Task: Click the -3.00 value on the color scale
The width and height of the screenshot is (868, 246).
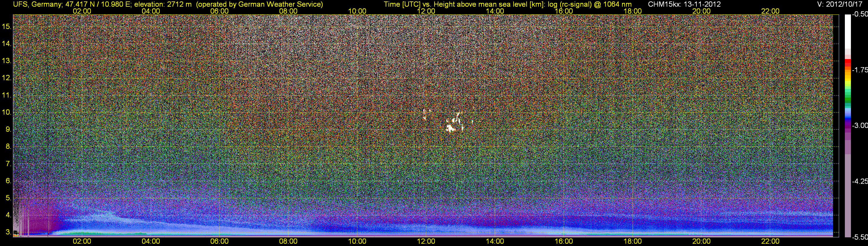Action: pos(860,126)
